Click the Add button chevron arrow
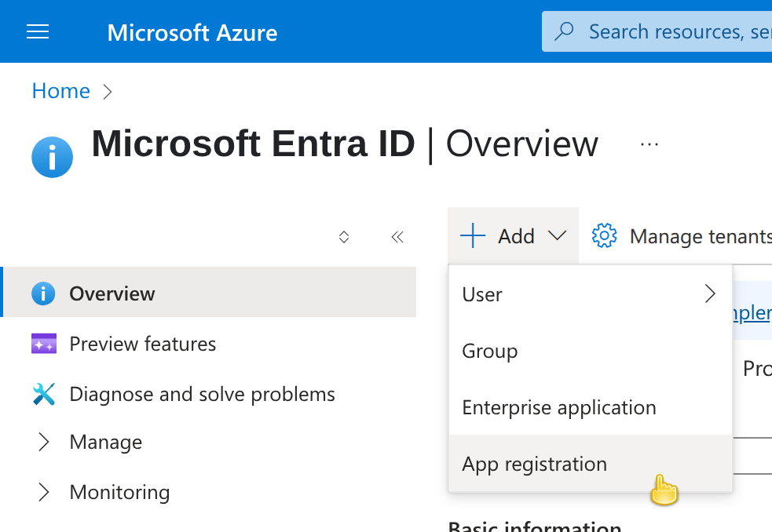Screen dimensions: 772x532 (557, 235)
